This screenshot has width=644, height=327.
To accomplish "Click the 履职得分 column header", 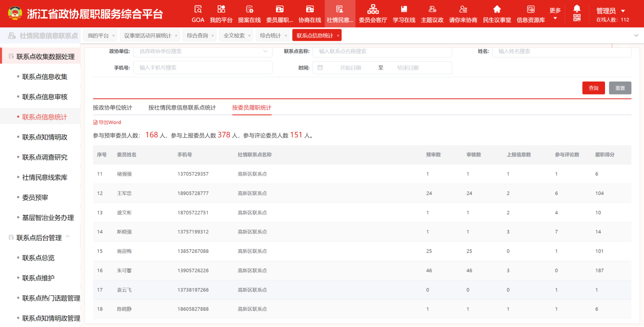I will coord(605,155).
